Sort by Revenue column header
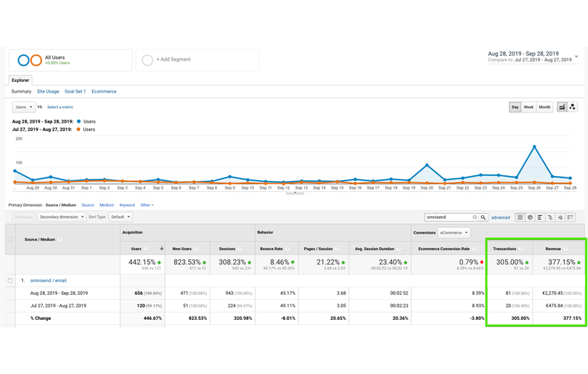588x374 pixels. (x=553, y=249)
